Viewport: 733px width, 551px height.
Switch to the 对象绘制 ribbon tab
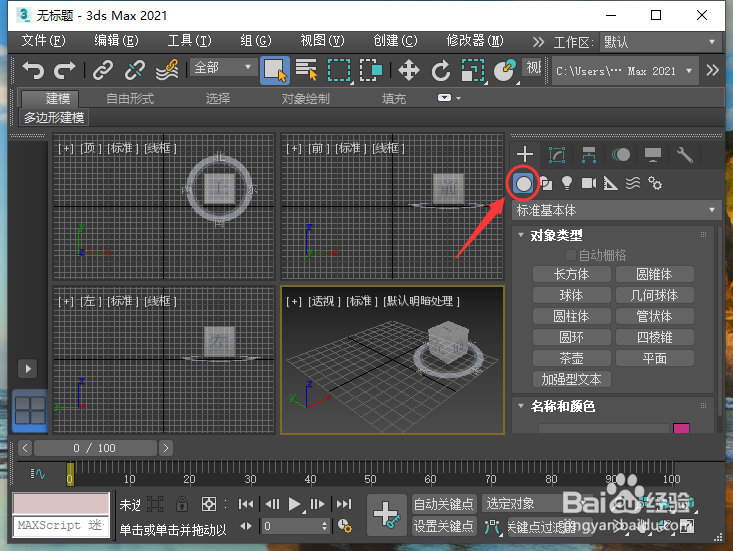[x=305, y=99]
